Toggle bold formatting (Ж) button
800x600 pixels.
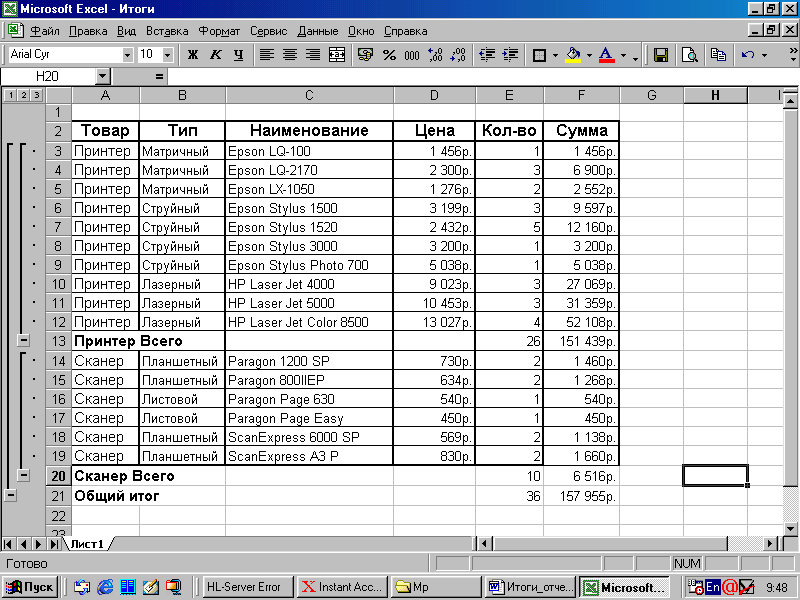pos(192,55)
